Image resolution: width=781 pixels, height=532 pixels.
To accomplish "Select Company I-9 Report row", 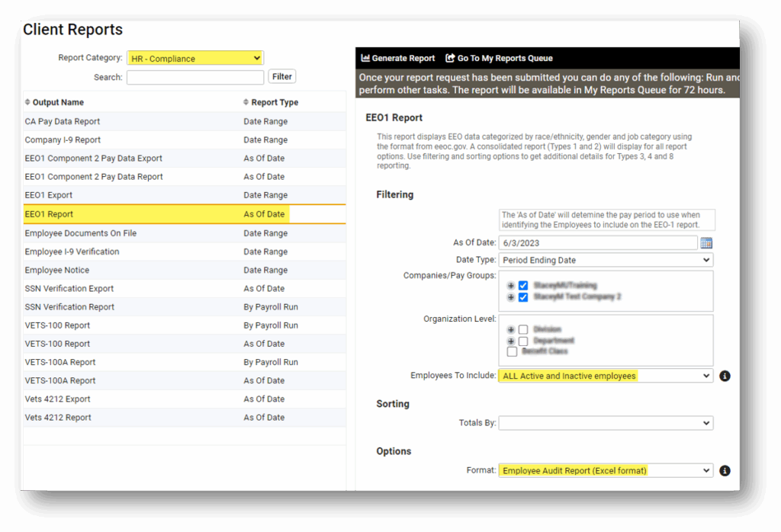I will pos(185,139).
